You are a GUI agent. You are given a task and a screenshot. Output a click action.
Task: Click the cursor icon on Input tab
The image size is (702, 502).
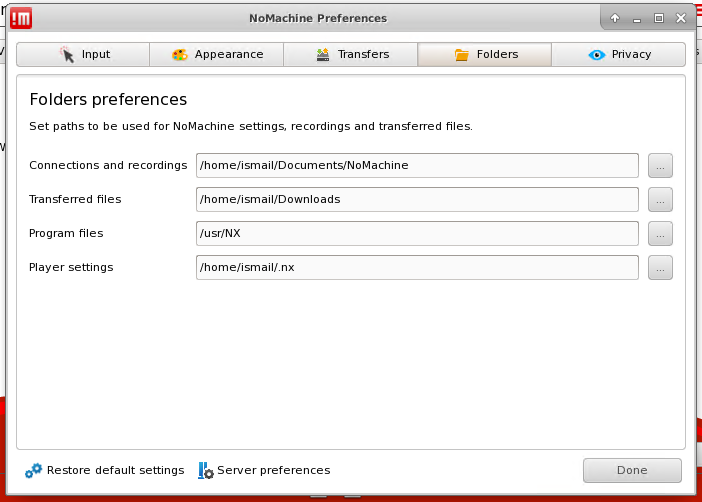(x=67, y=55)
